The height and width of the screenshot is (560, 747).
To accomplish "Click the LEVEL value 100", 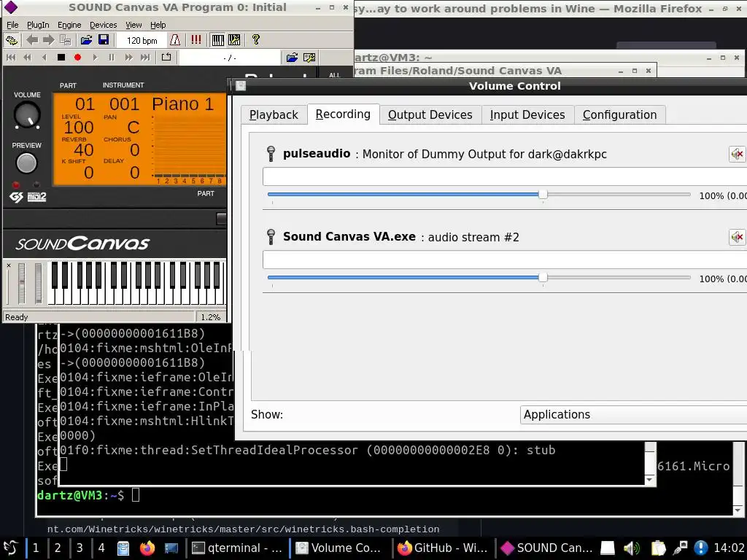I will click(x=79, y=127).
